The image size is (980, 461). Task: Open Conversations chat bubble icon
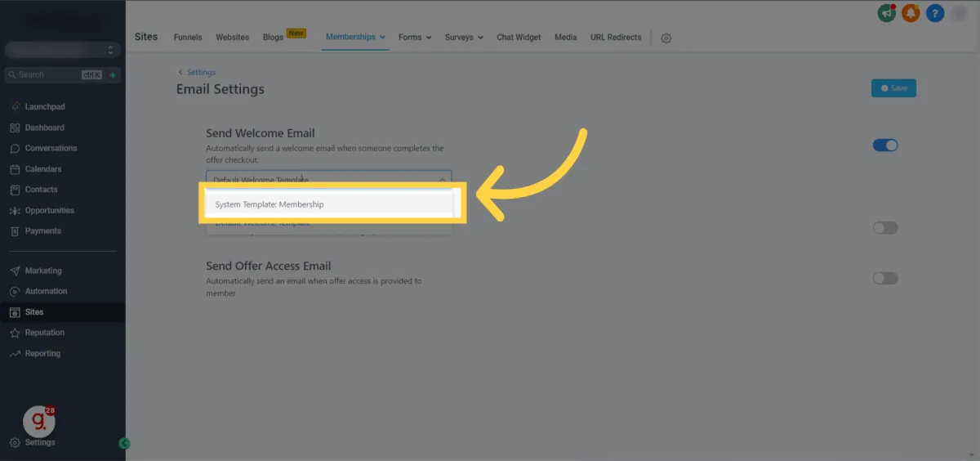pos(16,149)
